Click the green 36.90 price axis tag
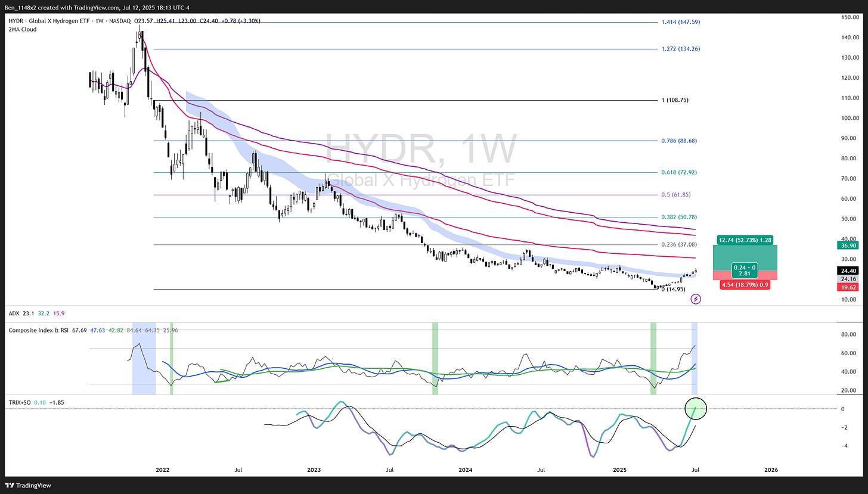 tap(848, 245)
